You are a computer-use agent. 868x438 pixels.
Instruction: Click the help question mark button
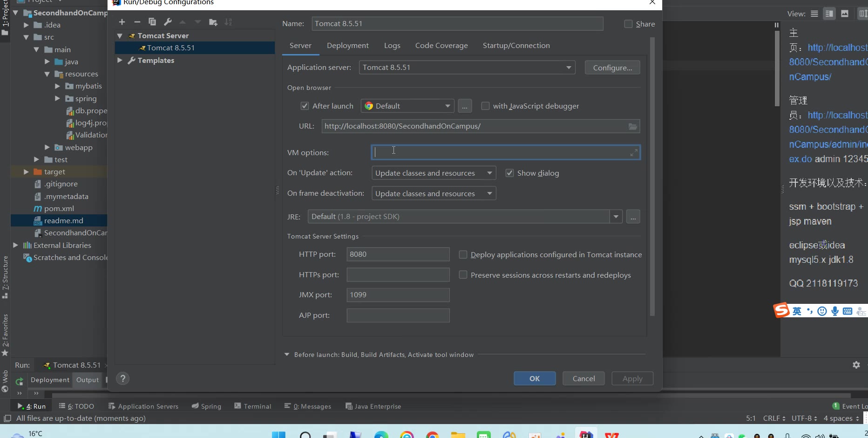pos(122,378)
